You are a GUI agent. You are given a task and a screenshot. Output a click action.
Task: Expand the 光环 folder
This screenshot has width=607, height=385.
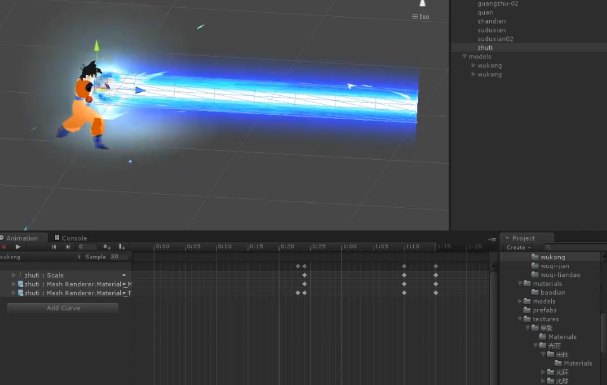click(543, 372)
